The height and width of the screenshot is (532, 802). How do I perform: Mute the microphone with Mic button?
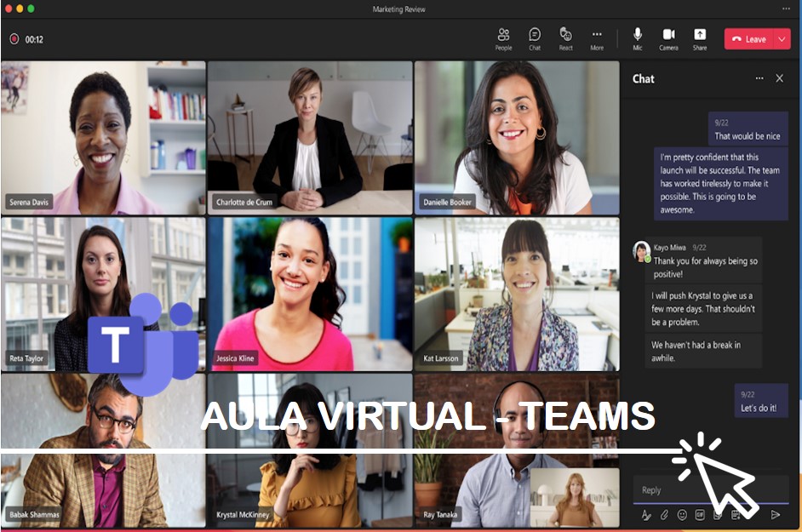tap(637, 38)
